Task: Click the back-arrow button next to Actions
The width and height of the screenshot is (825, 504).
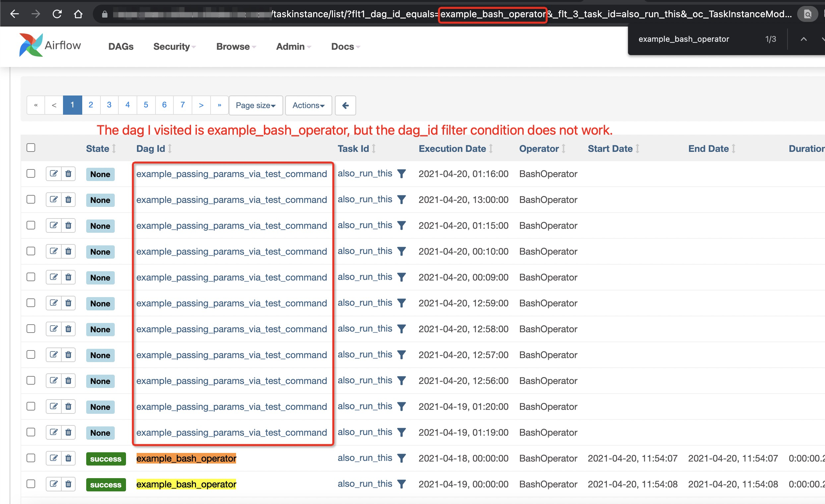Action: (345, 105)
